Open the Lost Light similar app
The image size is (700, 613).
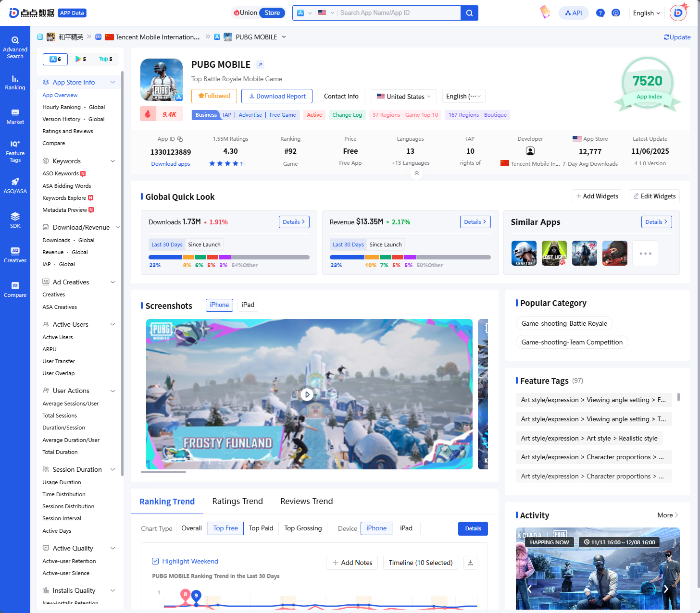pos(554,253)
